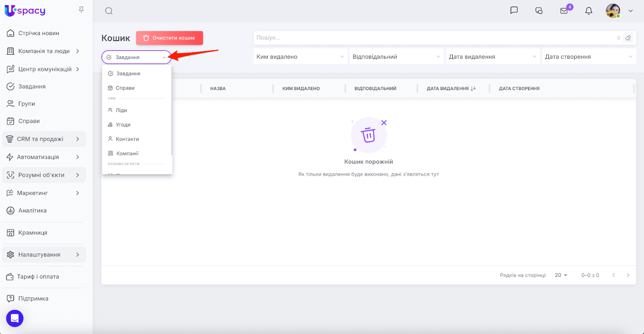The image size is (644, 334).
Task: Open Компанія та люди in the sidebar
Action: coord(44,51)
